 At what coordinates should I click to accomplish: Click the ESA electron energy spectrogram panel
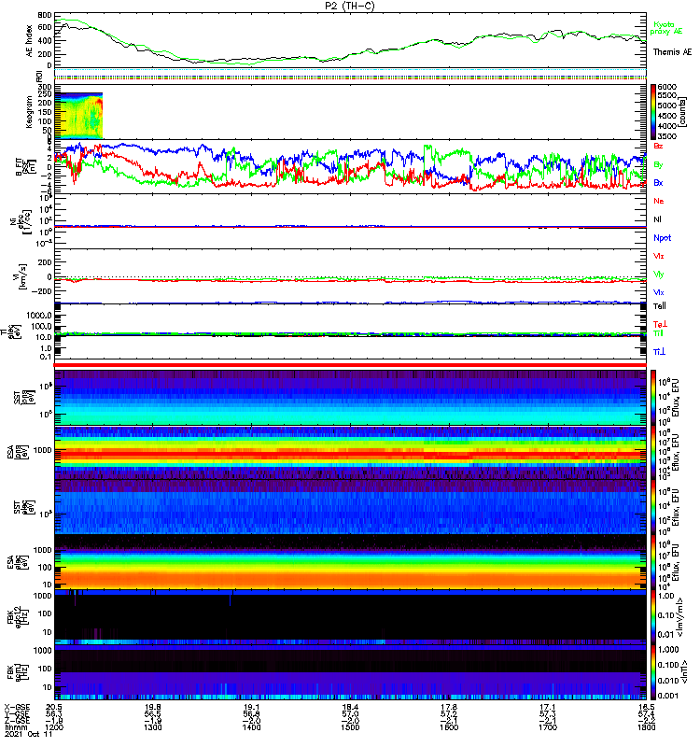350,562
